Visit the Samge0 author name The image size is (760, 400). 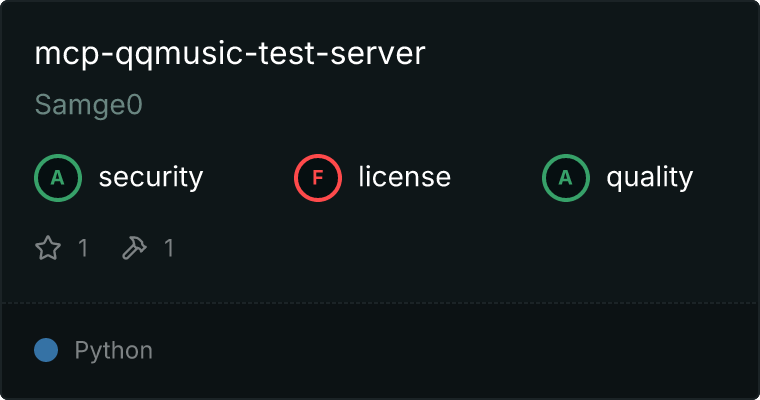click(89, 106)
